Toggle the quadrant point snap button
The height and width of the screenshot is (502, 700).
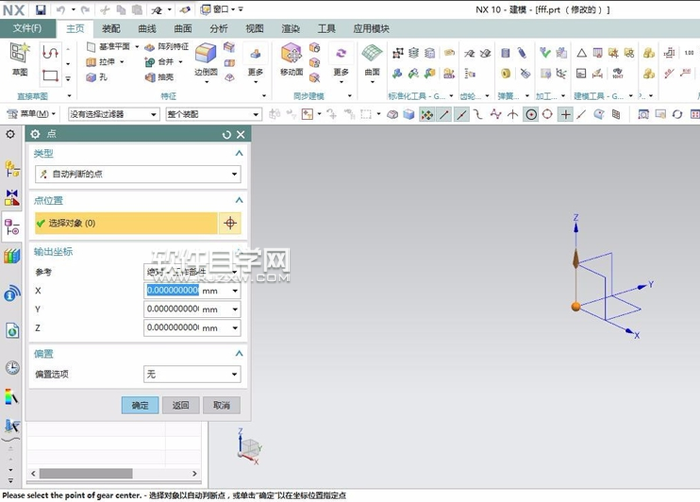[x=548, y=114]
